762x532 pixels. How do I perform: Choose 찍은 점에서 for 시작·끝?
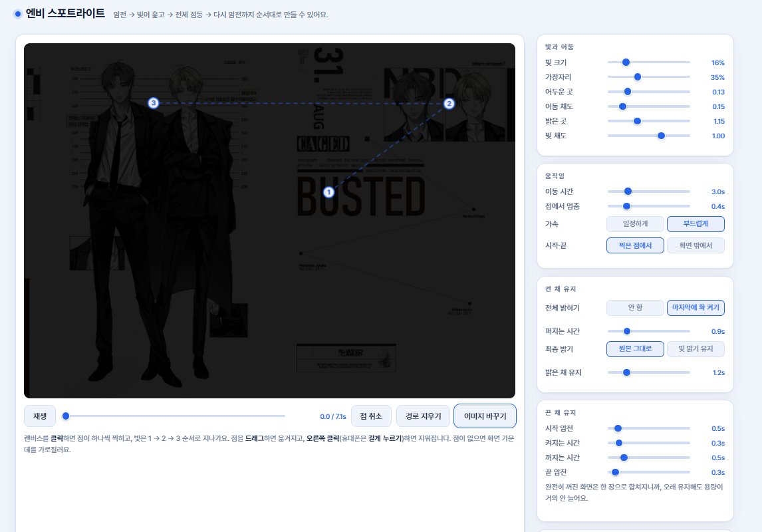(x=635, y=245)
